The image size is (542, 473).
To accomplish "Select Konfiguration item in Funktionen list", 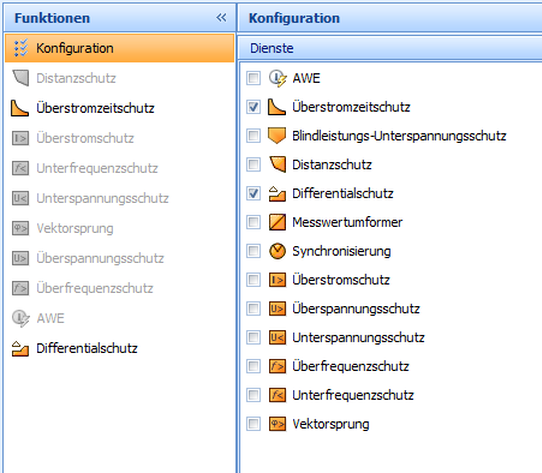I will coord(120,48).
